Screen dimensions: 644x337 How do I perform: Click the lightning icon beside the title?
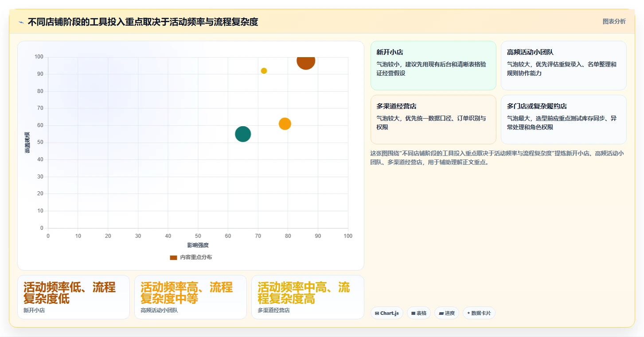click(21, 22)
